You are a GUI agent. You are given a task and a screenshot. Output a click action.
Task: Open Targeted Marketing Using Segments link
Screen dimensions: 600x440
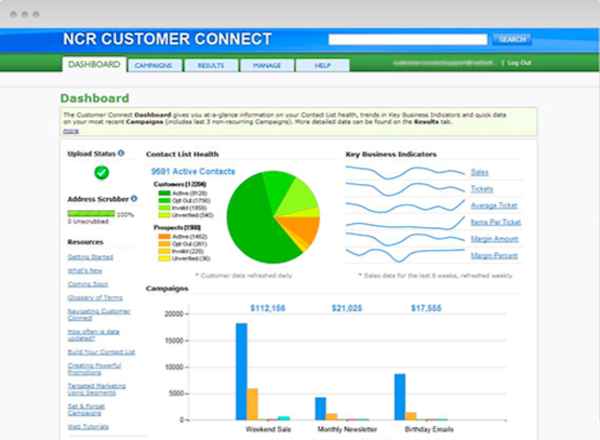click(x=96, y=389)
